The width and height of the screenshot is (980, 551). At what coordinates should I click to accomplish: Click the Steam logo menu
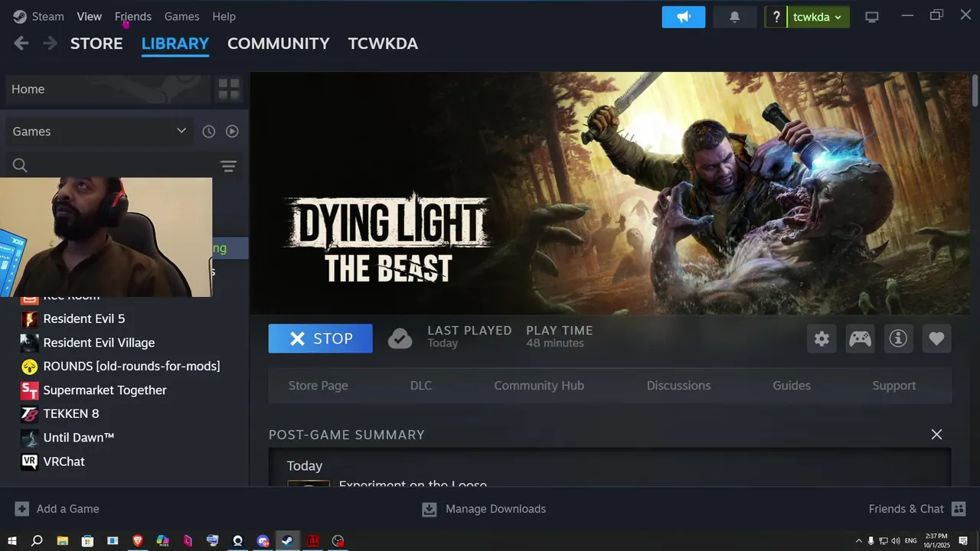point(38,16)
